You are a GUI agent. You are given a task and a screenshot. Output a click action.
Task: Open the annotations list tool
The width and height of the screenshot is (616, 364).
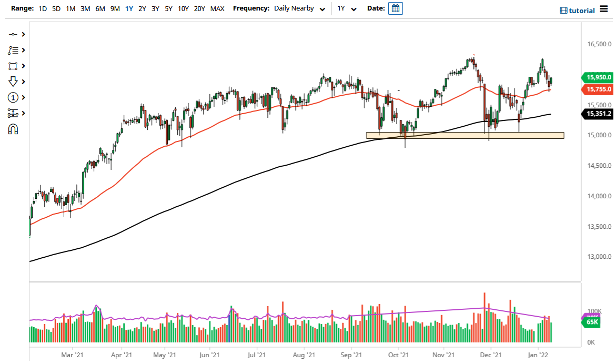[14, 50]
